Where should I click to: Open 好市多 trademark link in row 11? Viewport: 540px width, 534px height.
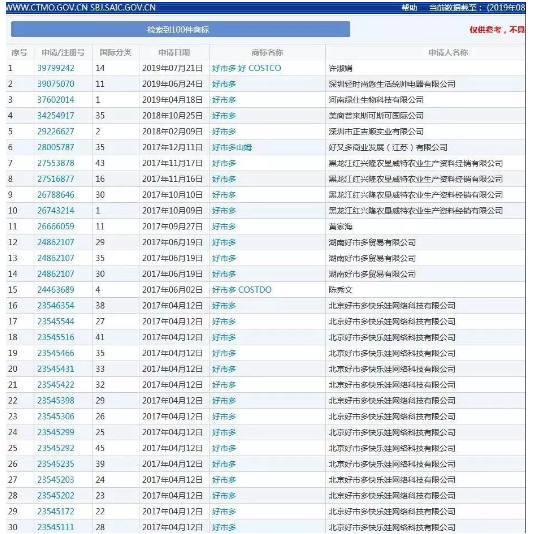224,227
